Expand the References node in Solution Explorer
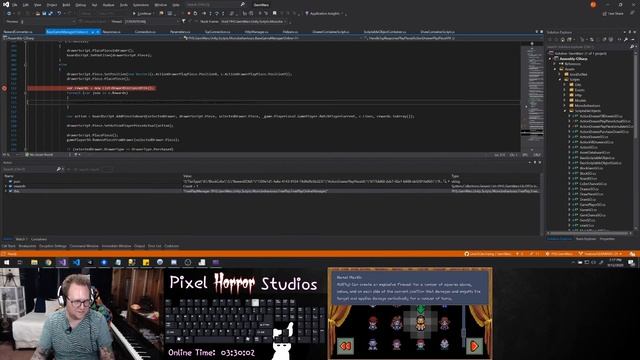The height and width of the screenshot is (360, 640). pos(555,64)
